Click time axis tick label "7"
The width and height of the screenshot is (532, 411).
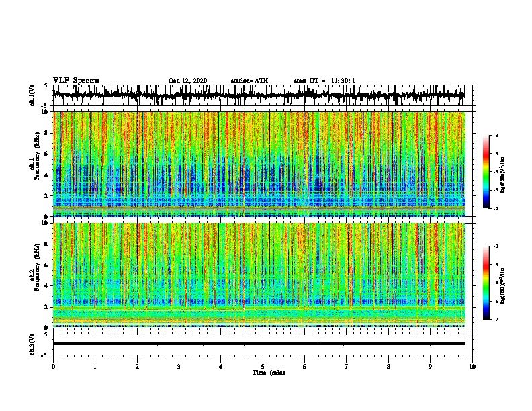pos(347,367)
